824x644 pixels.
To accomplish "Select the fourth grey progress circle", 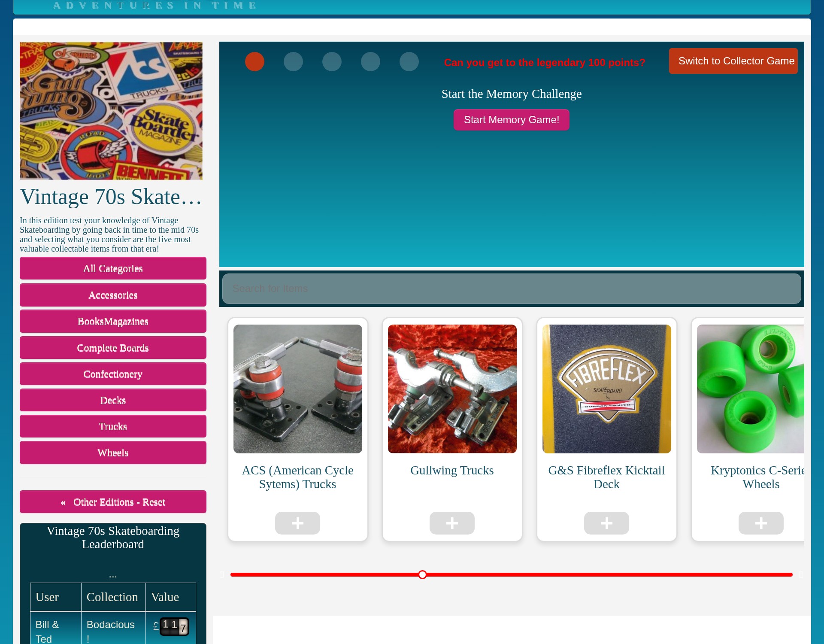I will coord(370,61).
